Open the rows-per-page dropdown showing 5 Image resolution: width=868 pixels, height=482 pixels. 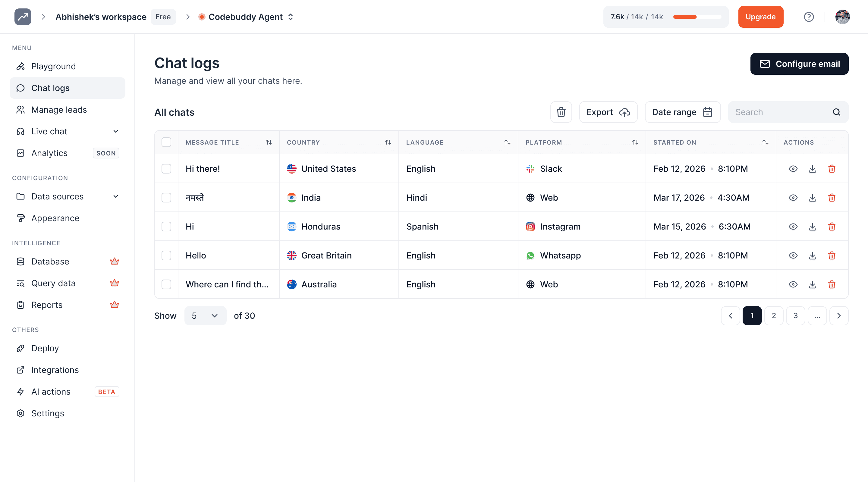(x=205, y=316)
